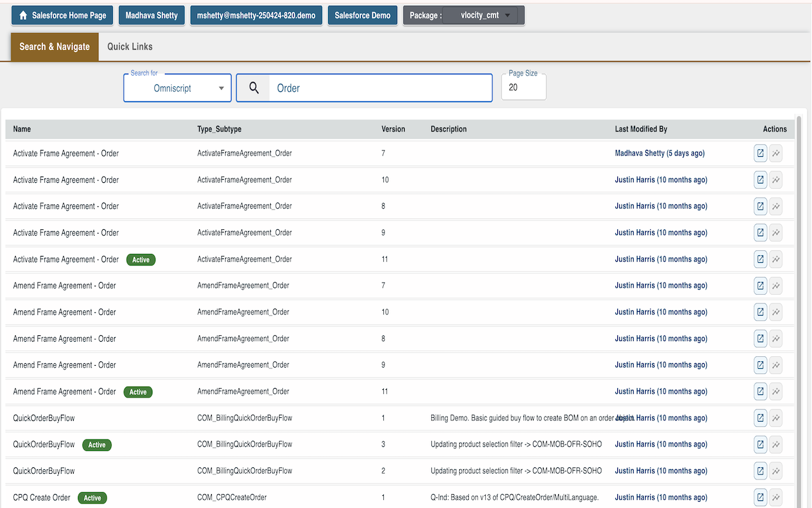Click Active badge on QuickOrderBuyFlow row
This screenshot has height=508, width=812.
(x=97, y=444)
